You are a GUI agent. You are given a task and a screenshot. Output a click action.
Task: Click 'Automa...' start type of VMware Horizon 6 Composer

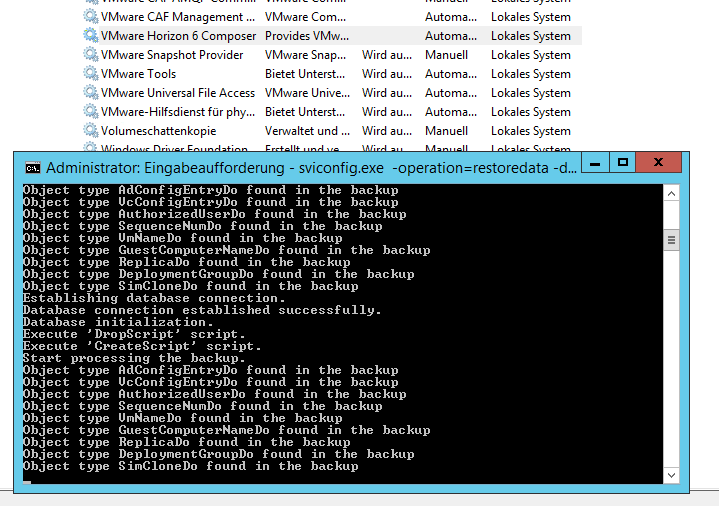(451, 36)
